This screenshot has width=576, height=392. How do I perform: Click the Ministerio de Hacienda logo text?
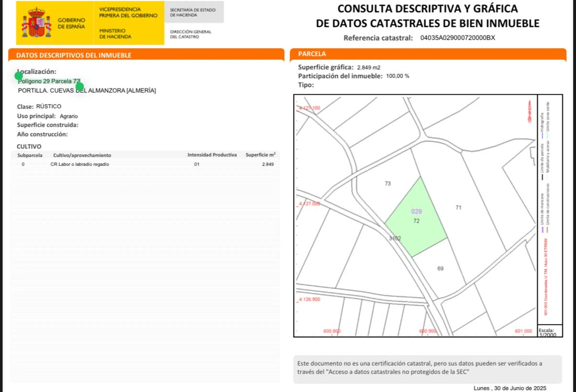click(x=115, y=34)
